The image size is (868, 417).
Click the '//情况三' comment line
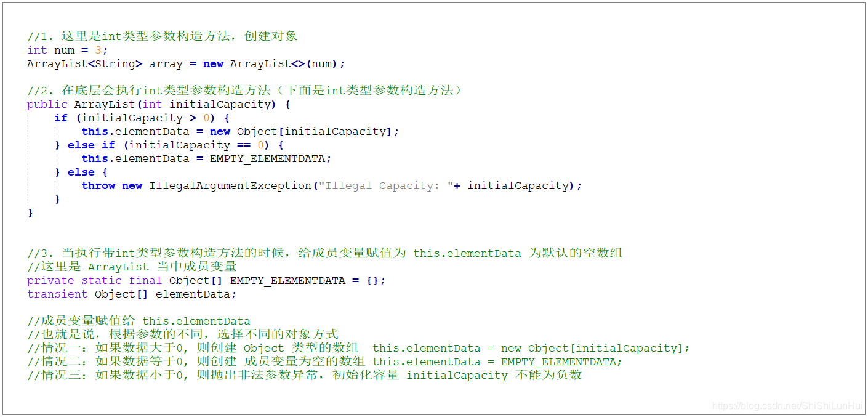(x=304, y=375)
